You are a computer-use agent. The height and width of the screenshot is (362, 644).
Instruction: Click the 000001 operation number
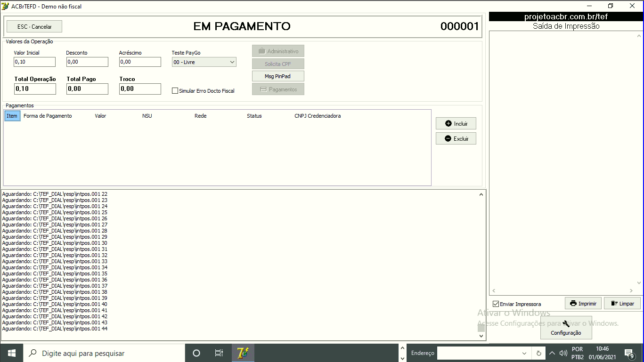[459, 26]
